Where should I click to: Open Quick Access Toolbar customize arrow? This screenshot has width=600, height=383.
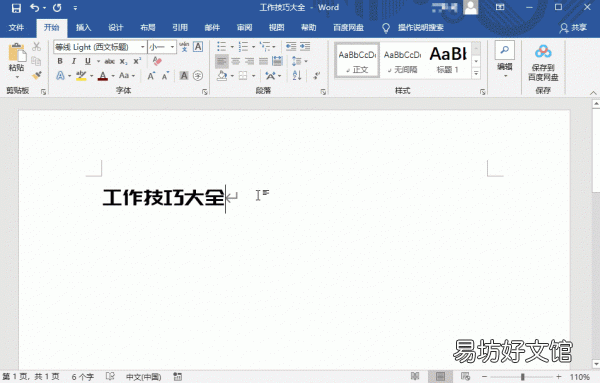[x=75, y=8]
